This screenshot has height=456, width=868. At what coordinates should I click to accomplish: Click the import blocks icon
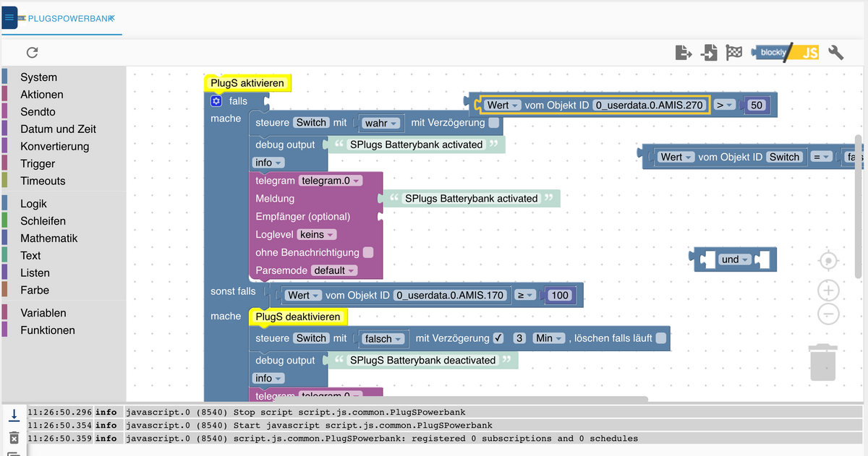click(x=709, y=52)
